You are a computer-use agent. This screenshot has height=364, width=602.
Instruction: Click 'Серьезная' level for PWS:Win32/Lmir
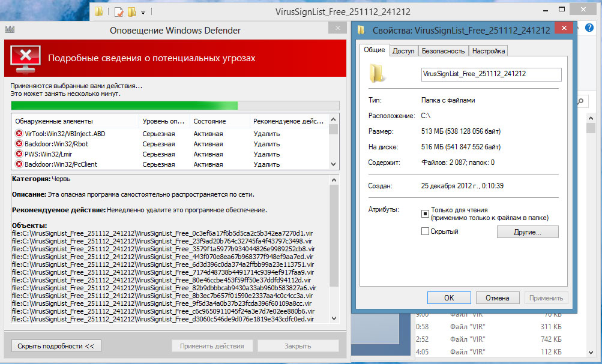[158, 154]
